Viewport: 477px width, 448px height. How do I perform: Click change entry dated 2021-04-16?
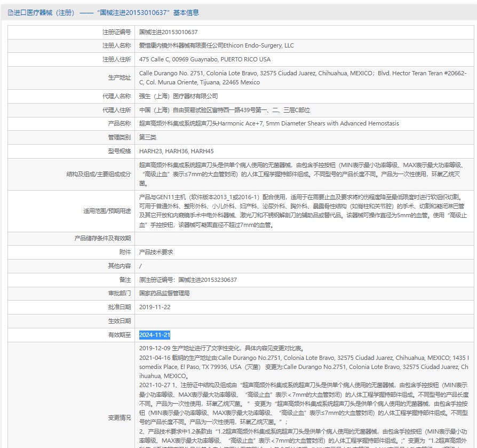[x=304, y=367]
